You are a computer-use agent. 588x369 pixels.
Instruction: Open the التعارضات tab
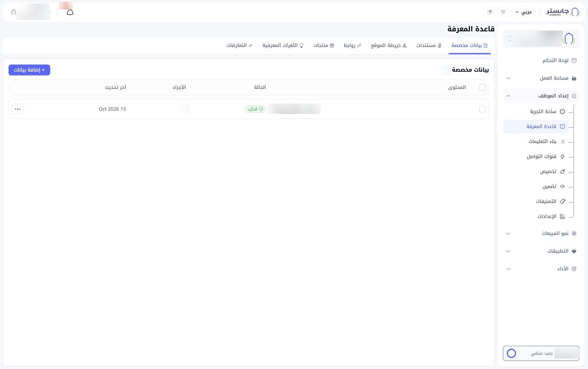[240, 46]
